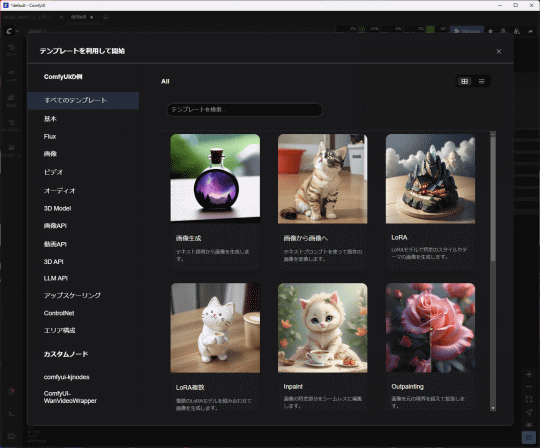540x448 pixels.
Task: Click the template search field
Action: tap(245, 110)
